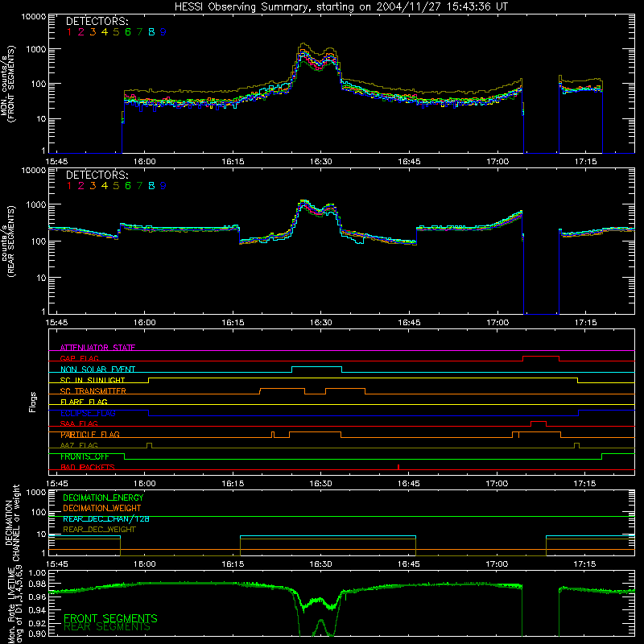The image size is (644, 644).
Task: Click the PARTICLE_FLAG label
Action: [x=90, y=435]
